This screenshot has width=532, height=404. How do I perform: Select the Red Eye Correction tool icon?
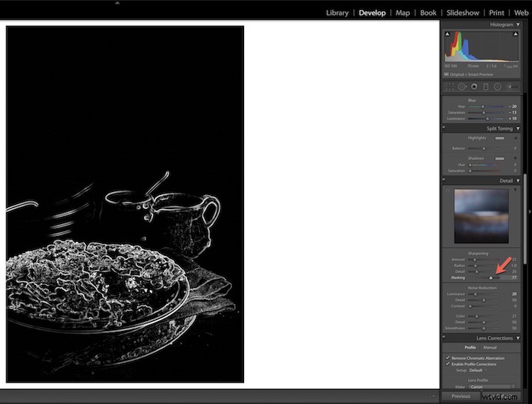click(475, 86)
